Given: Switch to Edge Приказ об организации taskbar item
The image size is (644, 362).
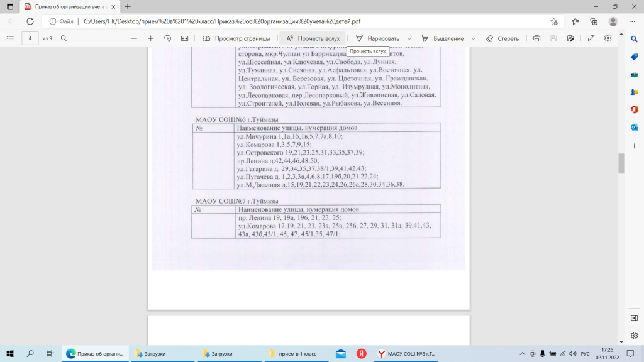Looking at the screenshot, I should point(96,353).
